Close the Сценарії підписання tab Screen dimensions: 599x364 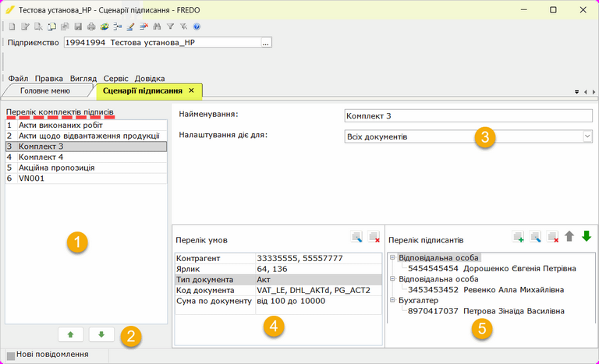pos(191,90)
